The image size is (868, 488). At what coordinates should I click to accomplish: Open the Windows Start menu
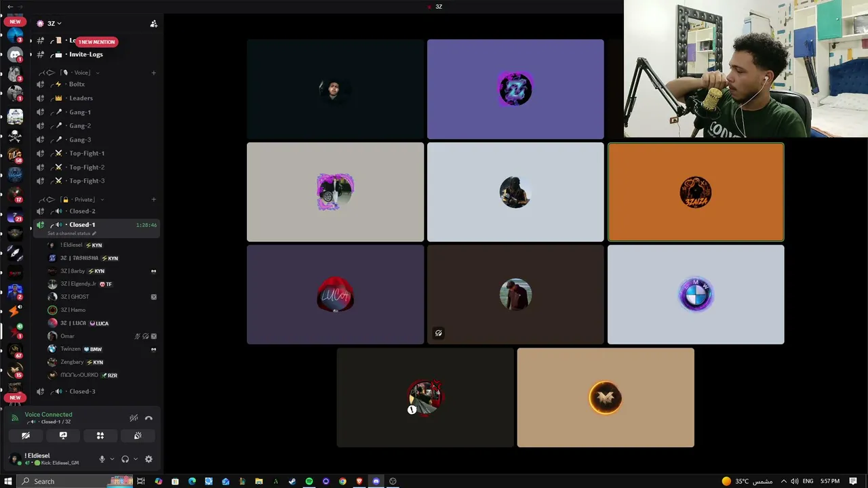click(8, 481)
